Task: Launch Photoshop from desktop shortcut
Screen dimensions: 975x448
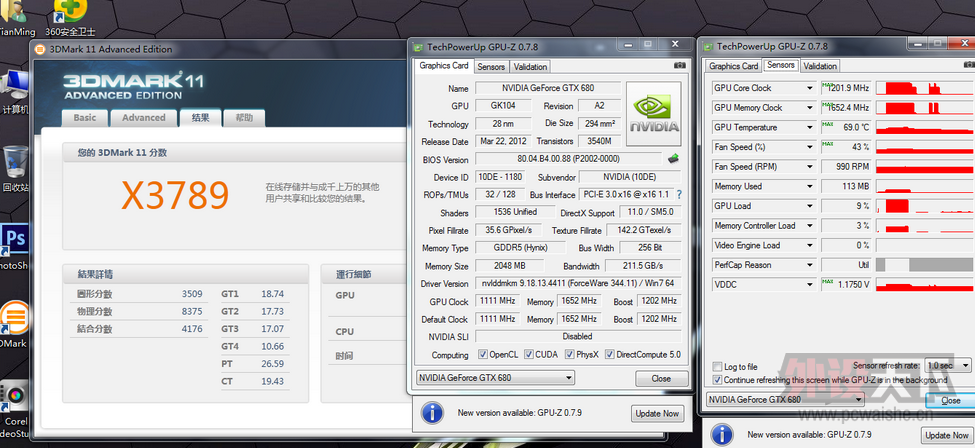Action: coord(15,248)
